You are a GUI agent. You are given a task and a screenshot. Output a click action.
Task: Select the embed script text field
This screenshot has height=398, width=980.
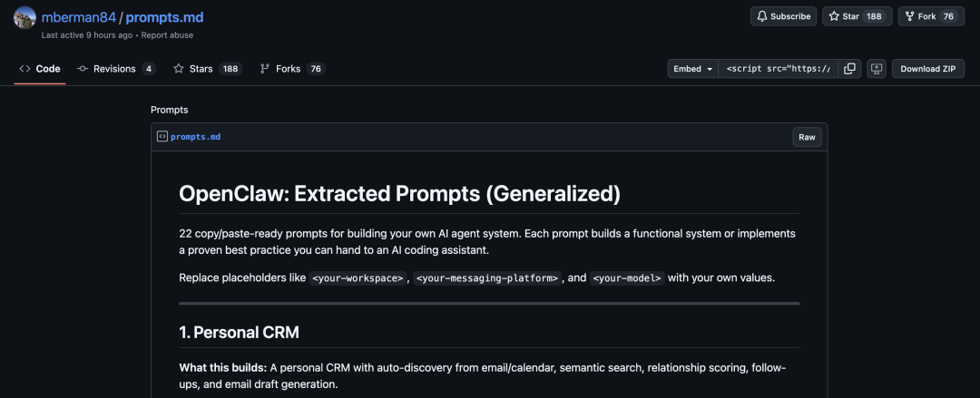(x=778, y=69)
